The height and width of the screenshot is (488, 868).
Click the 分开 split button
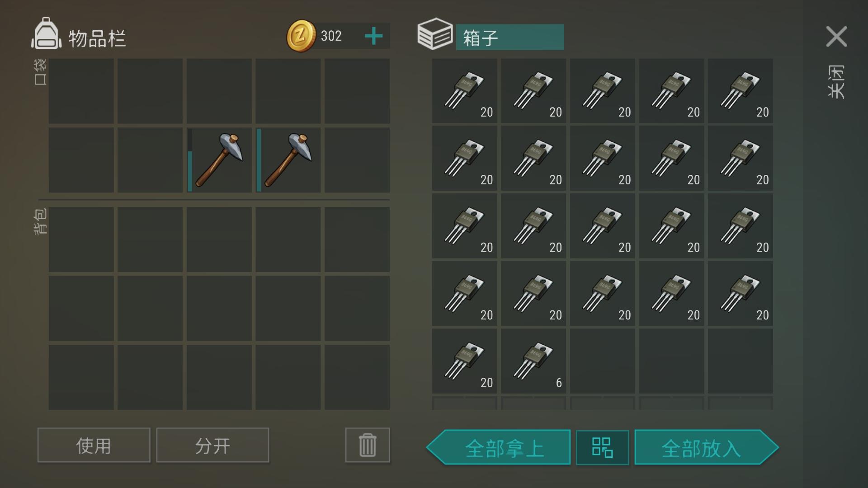[x=212, y=445]
